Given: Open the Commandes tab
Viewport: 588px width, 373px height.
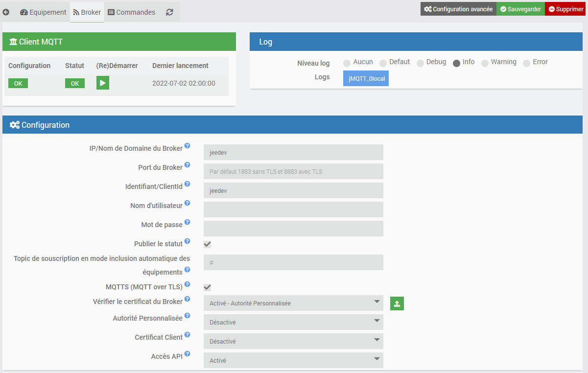Looking at the screenshot, I should pos(131,12).
